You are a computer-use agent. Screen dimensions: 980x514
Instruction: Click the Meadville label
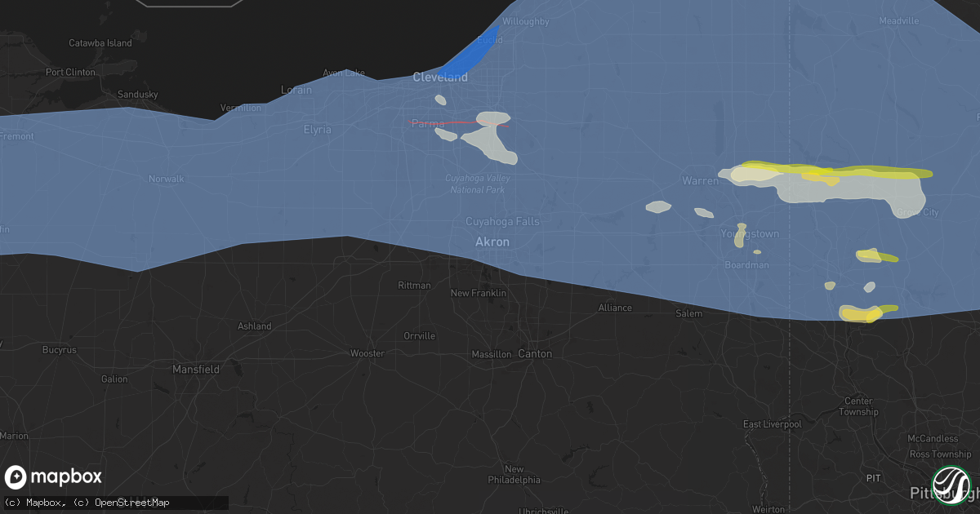898,20
